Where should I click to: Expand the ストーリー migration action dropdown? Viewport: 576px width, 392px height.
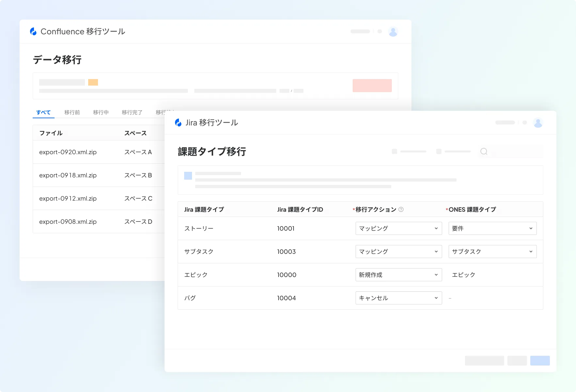[x=398, y=228]
